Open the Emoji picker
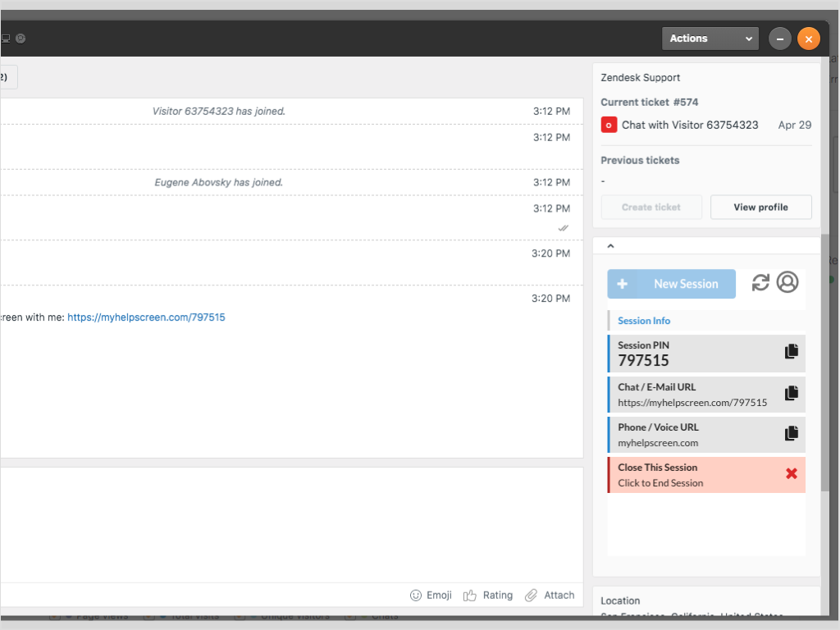This screenshot has height=630, width=840. pos(431,596)
